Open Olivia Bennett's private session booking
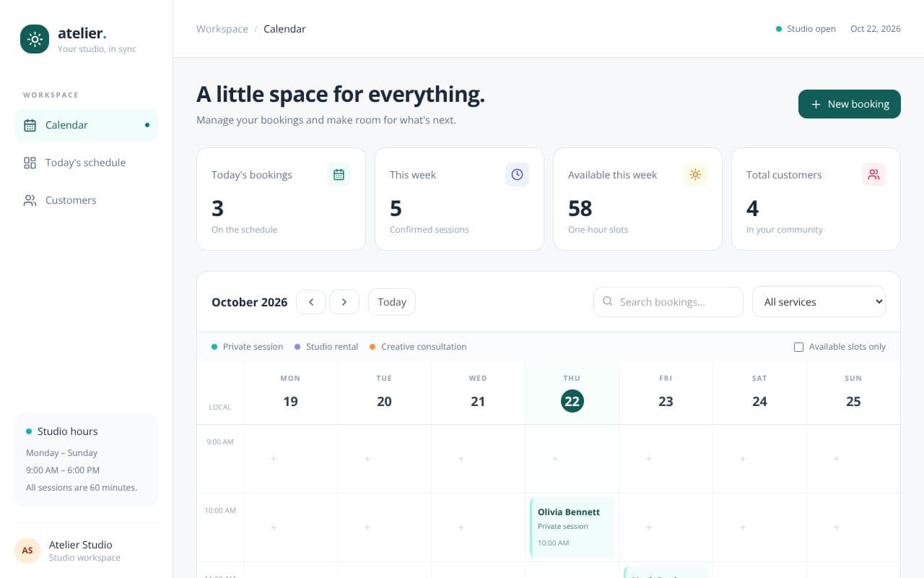Viewport: 924px width, 578px height. point(572,527)
